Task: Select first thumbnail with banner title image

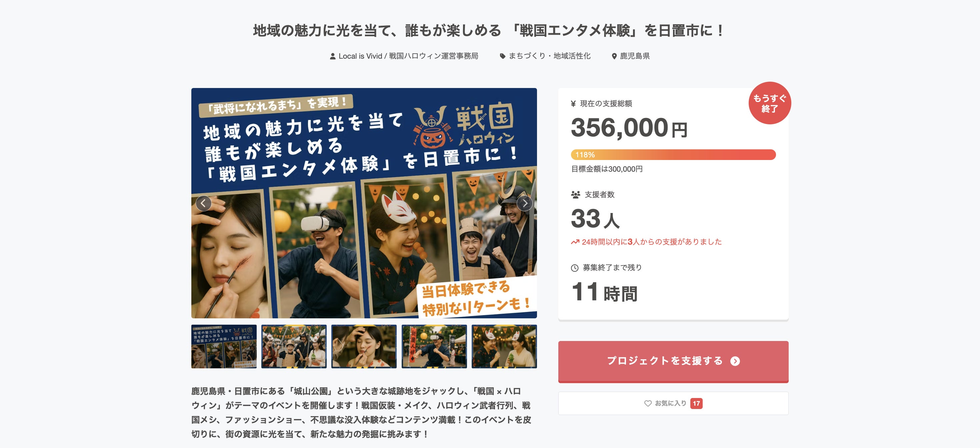Action: tap(224, 346)
